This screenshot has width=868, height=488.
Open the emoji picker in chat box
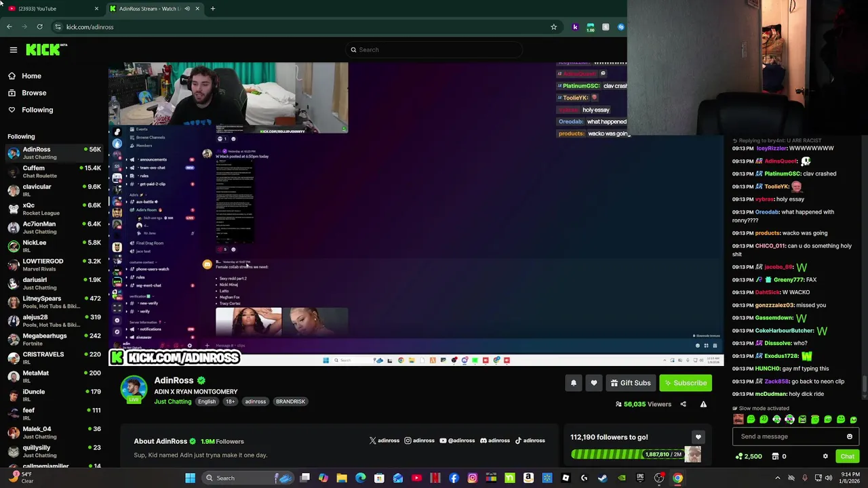coord(849,436)
